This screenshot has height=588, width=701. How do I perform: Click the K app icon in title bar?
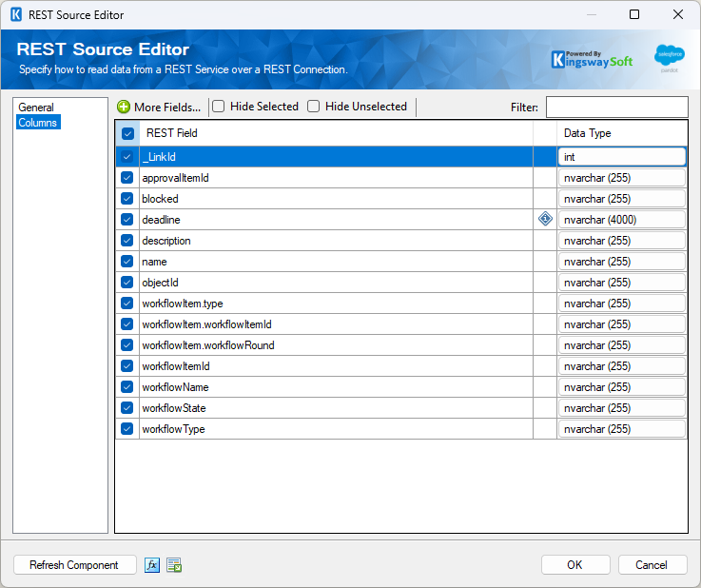coord(16,15)
